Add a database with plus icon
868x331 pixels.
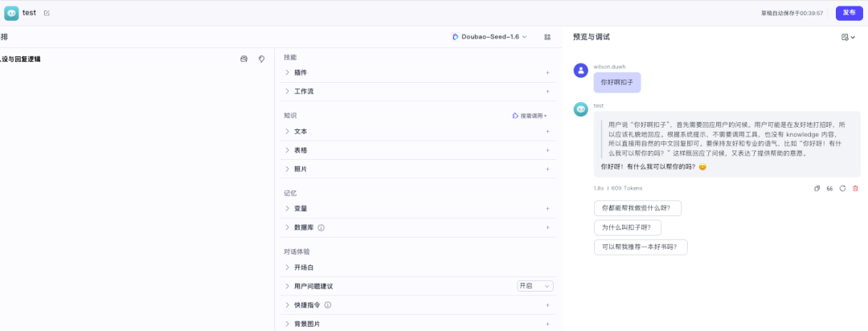[547, 227]
